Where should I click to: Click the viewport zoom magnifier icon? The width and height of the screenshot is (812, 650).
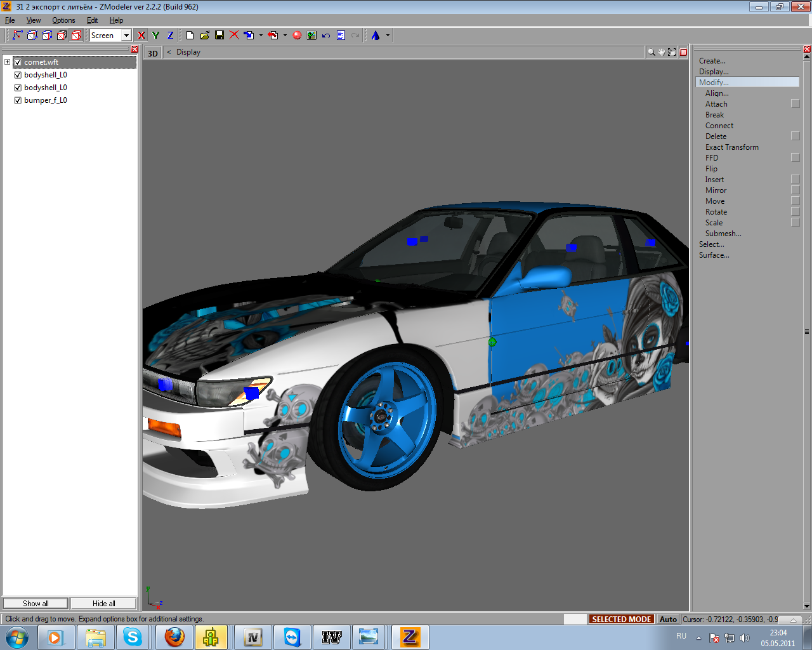(x=651, y=53)
